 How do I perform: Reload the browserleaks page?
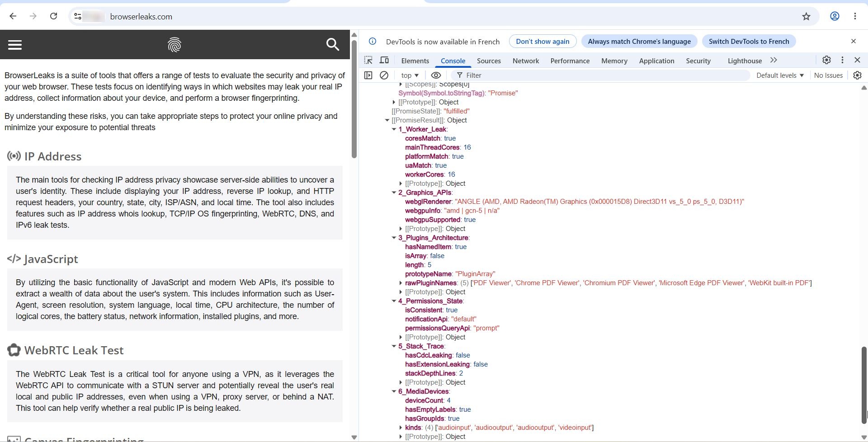click(53, 16)
